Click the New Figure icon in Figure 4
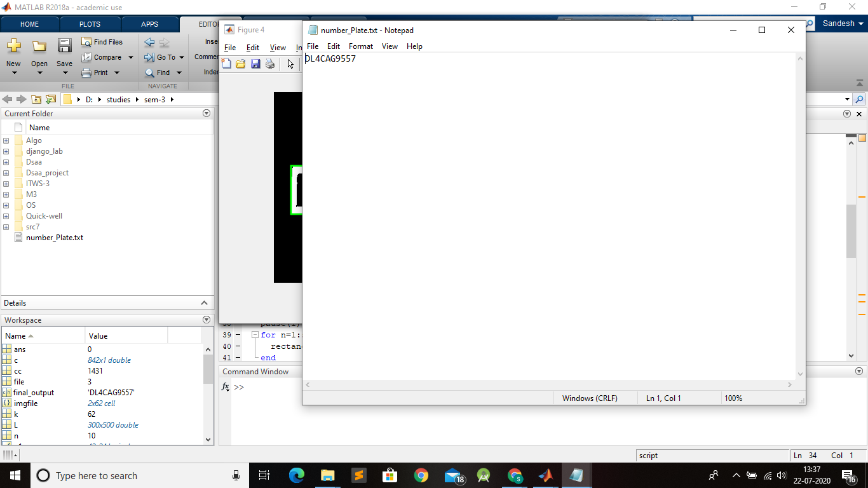The height and width of the screenshot is (488, 868). point(227,64)
